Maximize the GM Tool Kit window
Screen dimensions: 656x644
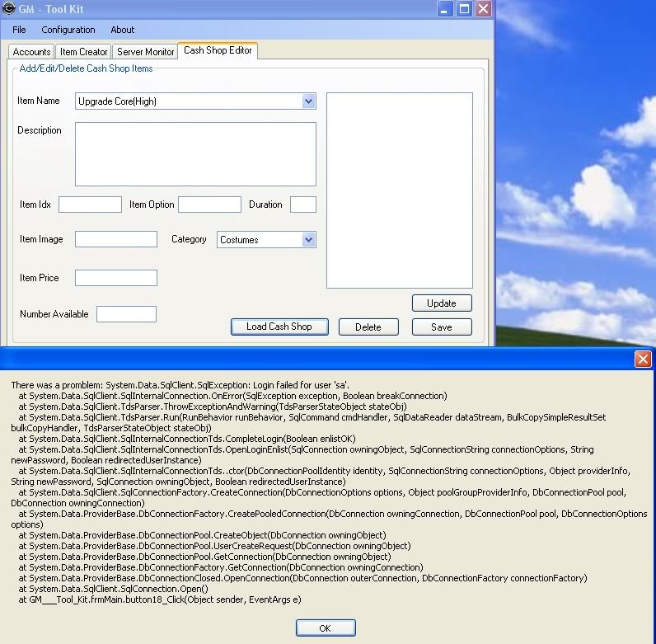[464, 9]
